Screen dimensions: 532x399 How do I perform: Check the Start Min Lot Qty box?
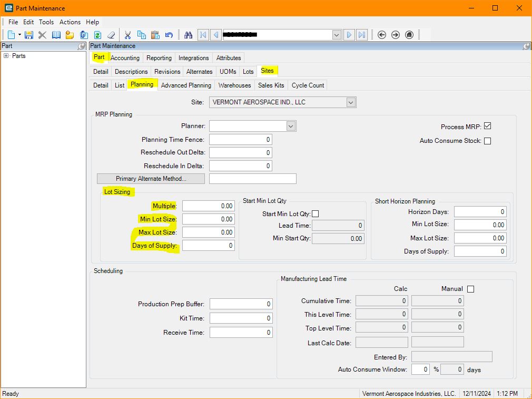(x=315, y=213)
